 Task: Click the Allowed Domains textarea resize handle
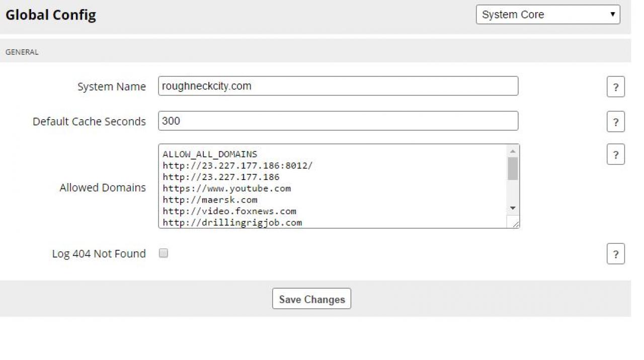point(515,224)
